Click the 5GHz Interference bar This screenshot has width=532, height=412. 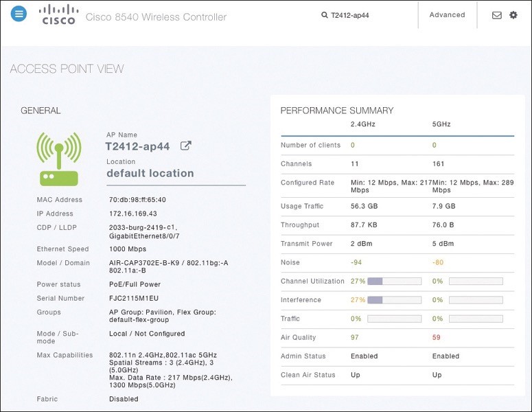click(476, 300)
